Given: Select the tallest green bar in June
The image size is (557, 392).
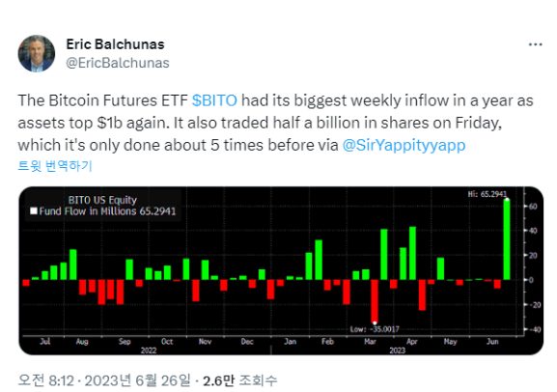Looking at the screenshot, I should [507, 239].
